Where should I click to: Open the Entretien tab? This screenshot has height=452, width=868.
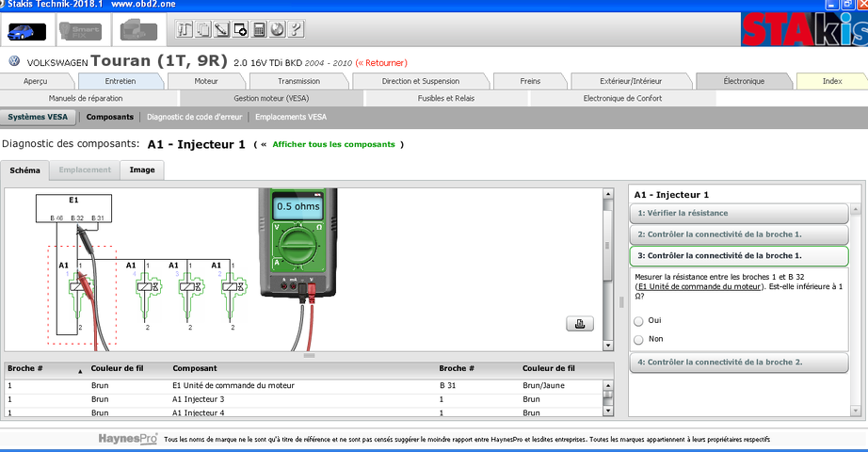click(x=121, y=81)
